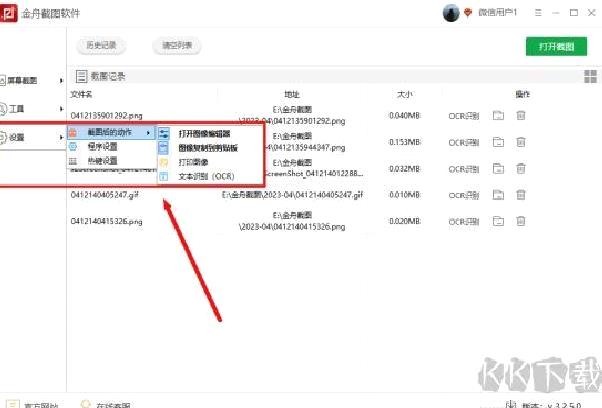Run OCR识别 on the 0.153MB file
Image resolution: width=602 pixels, height=408 pixels.
[464, 142]
